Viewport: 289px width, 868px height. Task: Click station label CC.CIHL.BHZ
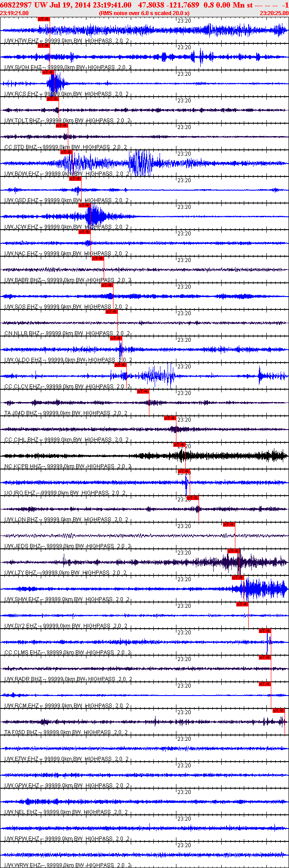click(22, 440)
